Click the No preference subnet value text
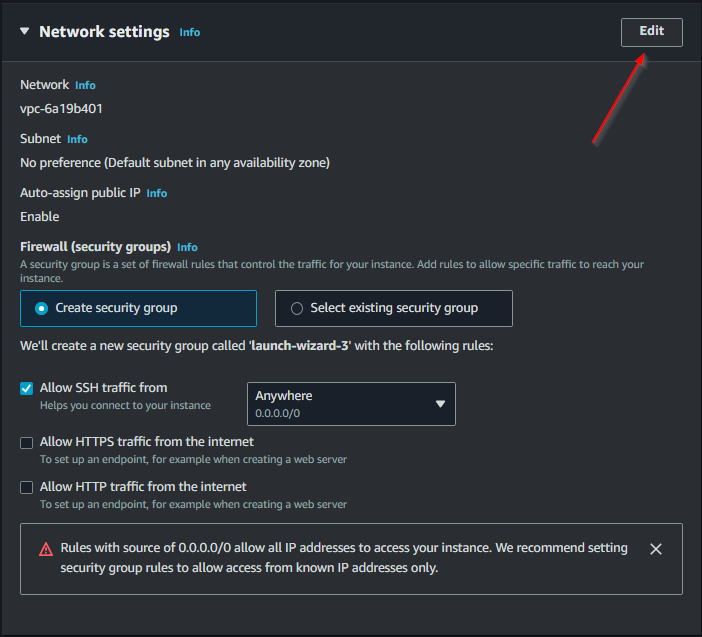The width and height of the screenshot is (702, 637). (175, 162)
